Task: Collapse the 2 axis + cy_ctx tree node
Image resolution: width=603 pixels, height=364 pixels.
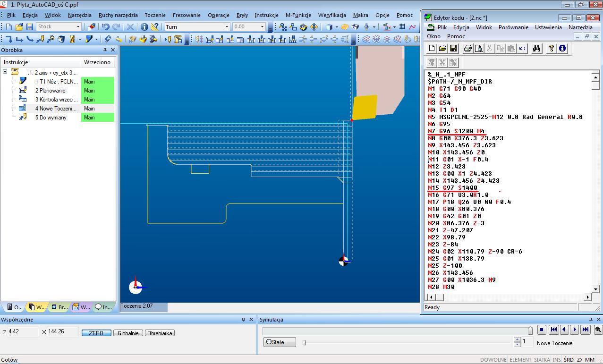Action: 5,72
